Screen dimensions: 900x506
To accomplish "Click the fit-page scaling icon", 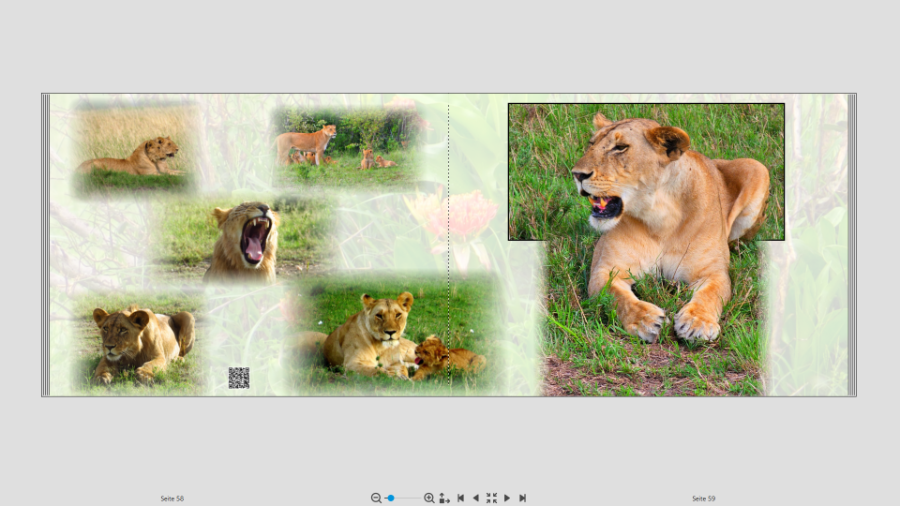I will tap(444, 498).
